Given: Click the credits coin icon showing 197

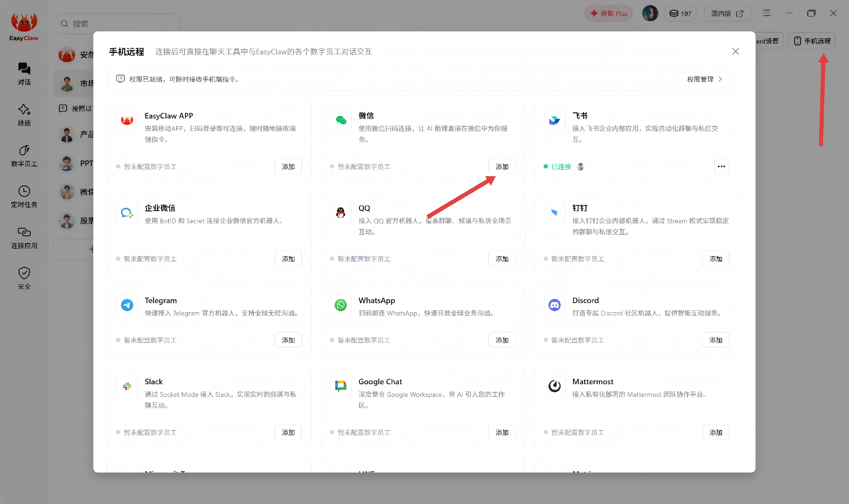Looking at the screenshot, I should click(x=680, y=14).
